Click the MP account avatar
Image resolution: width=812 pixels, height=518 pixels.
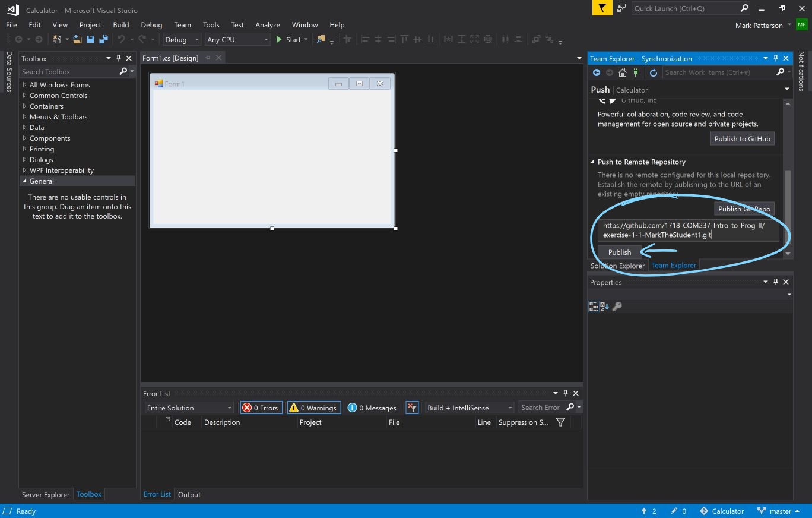pyautogui.click(x=802, y=25)
